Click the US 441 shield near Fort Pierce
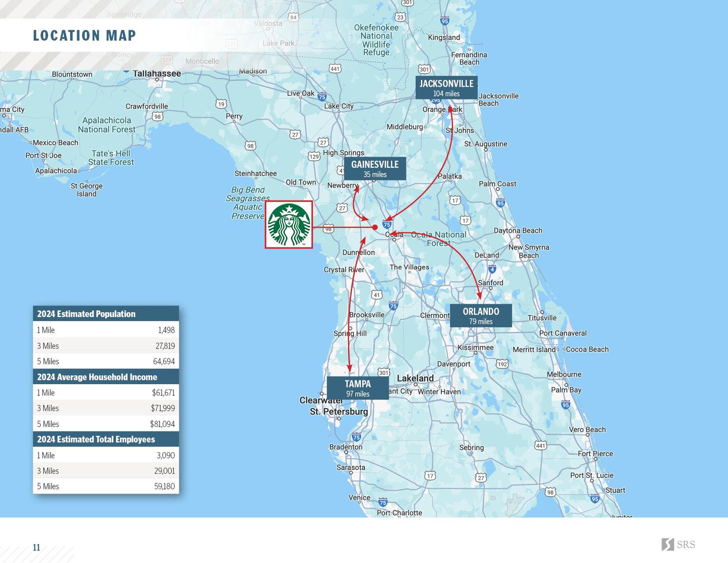 541,446
